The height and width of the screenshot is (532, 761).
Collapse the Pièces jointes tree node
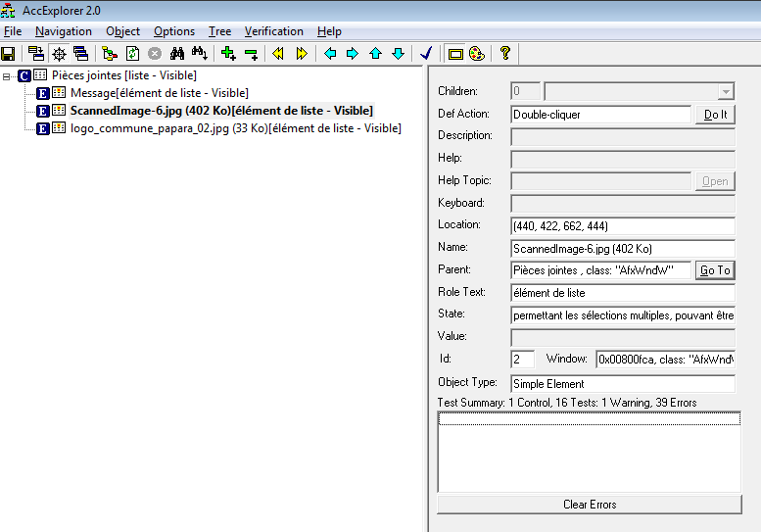pos(6,76)
